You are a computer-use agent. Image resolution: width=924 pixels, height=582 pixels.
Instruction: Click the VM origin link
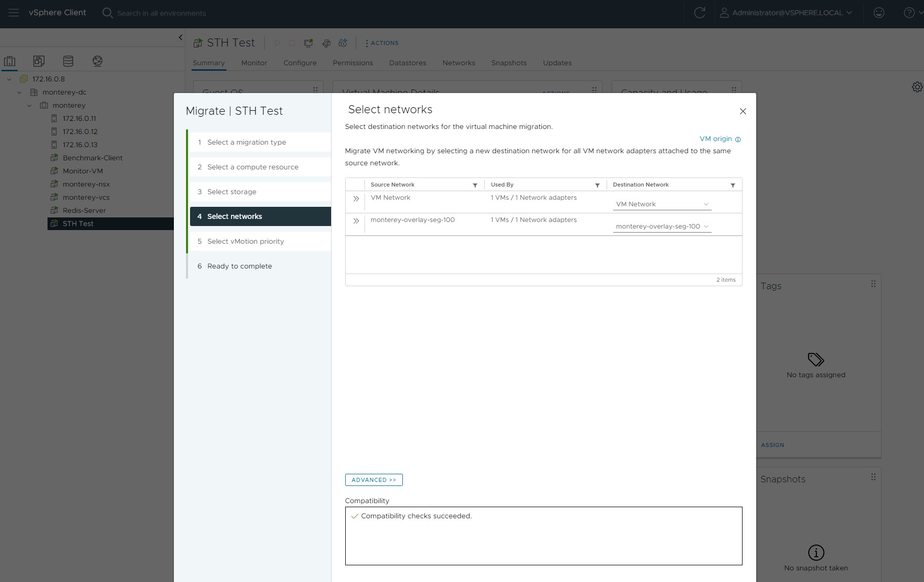click(715, 139)
